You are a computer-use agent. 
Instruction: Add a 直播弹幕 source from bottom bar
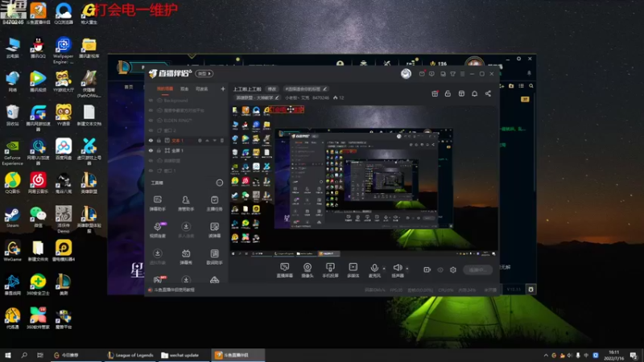(x=285, y=270)
